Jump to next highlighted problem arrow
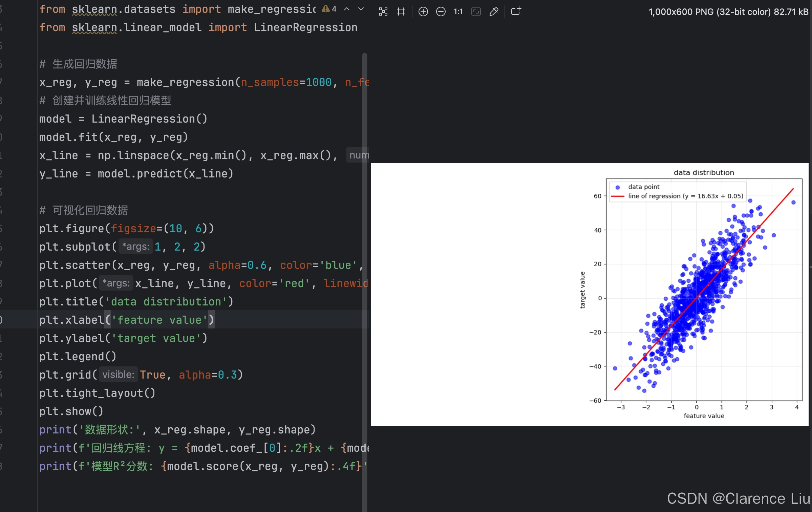Viewport: 812px width, 512px height. 361,9
